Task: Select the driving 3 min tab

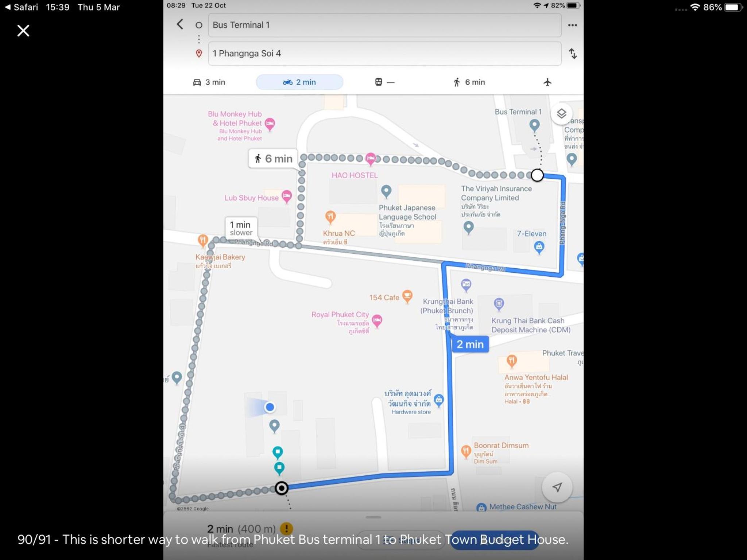Action: click(209, 82)
